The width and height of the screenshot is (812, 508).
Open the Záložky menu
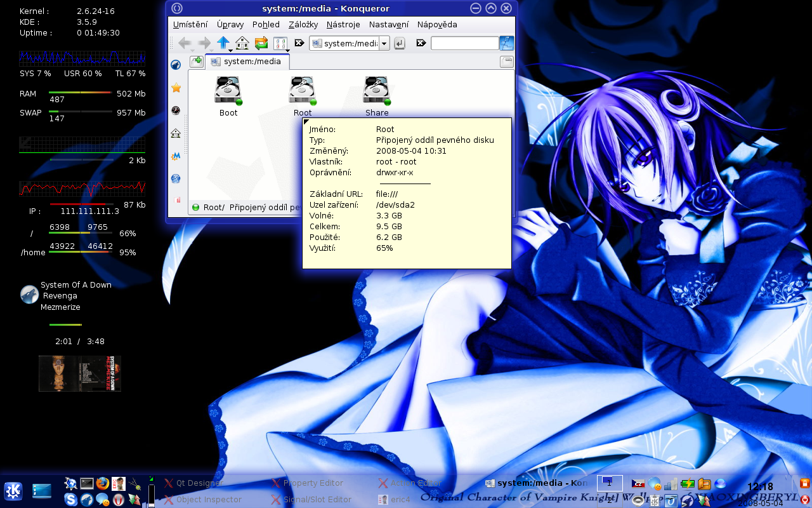(x=303, y=24)
